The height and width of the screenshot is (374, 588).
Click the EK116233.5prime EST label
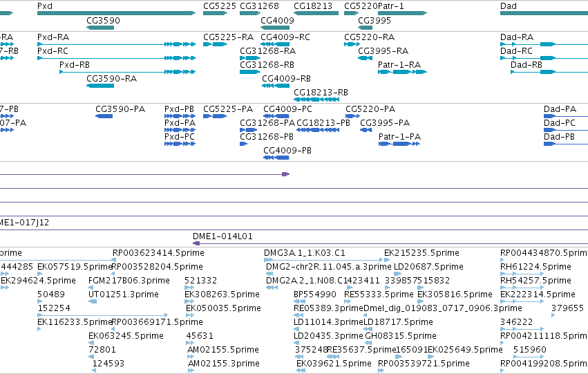[75, 322]
